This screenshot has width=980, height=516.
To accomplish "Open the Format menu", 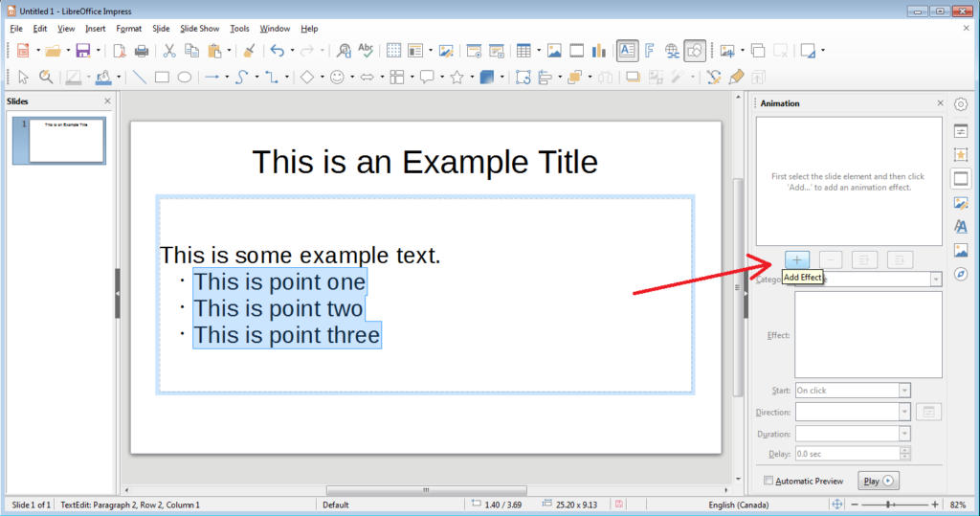I will [128, 29].
